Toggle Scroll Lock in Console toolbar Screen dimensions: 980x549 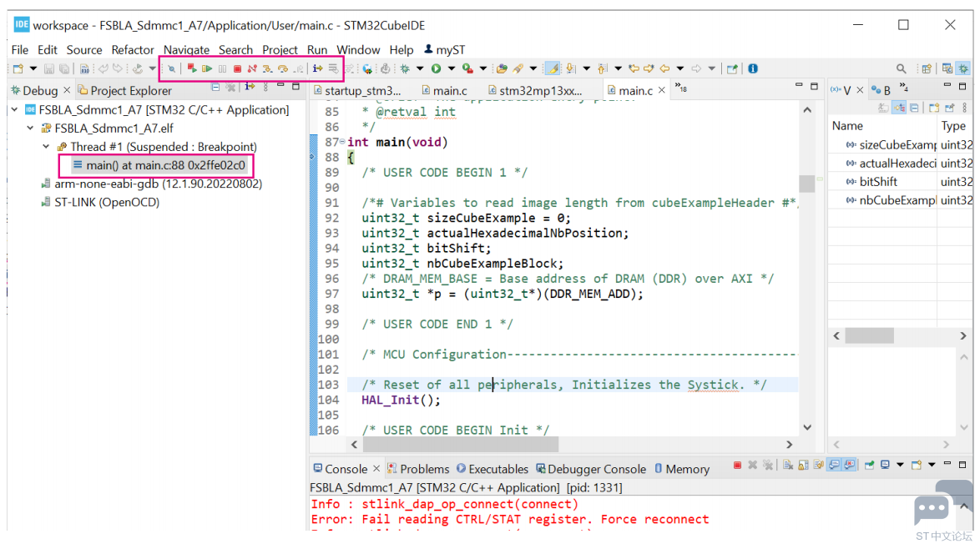point(803,466)
